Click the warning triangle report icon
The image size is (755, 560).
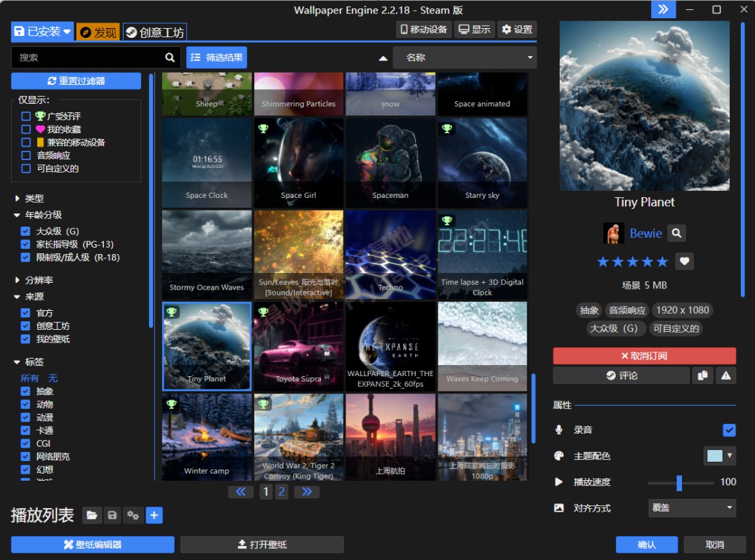(726, 375)
